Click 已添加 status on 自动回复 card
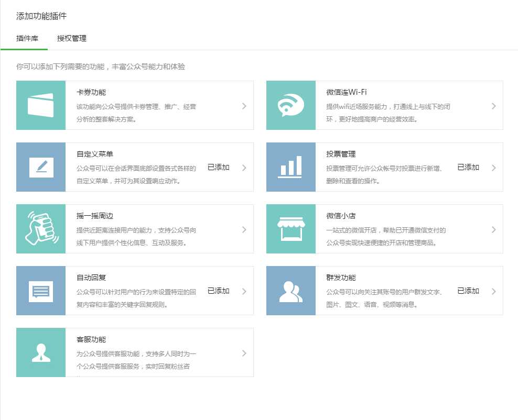This screenshot has height=420, width=518. (x=219, y=291)
